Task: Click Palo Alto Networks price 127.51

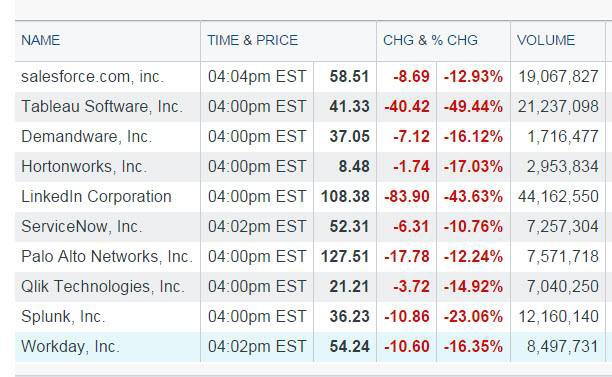Action: point(345,257)
